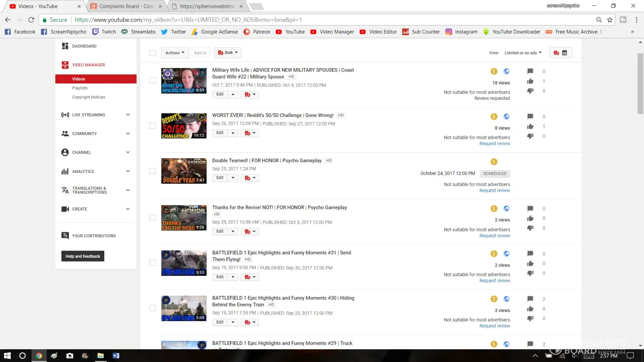
Task: Open Twitch bookmark in bookmarks bar
Action: tap(104, 32)
